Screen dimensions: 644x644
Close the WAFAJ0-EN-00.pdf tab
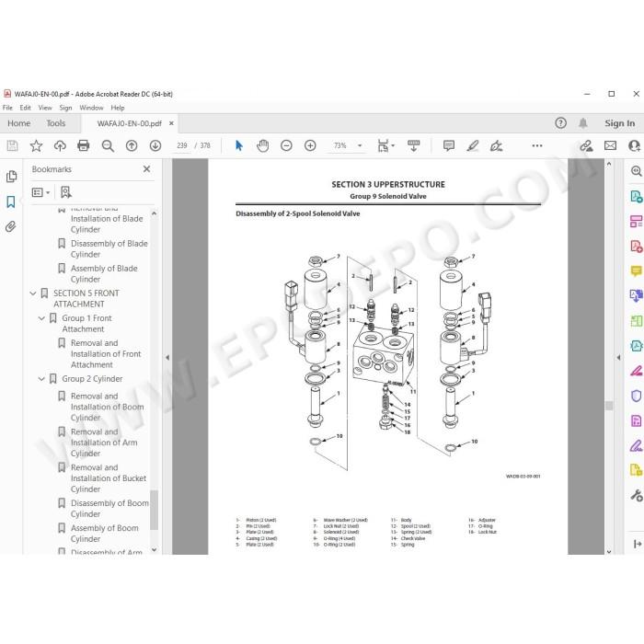(171, 123)
